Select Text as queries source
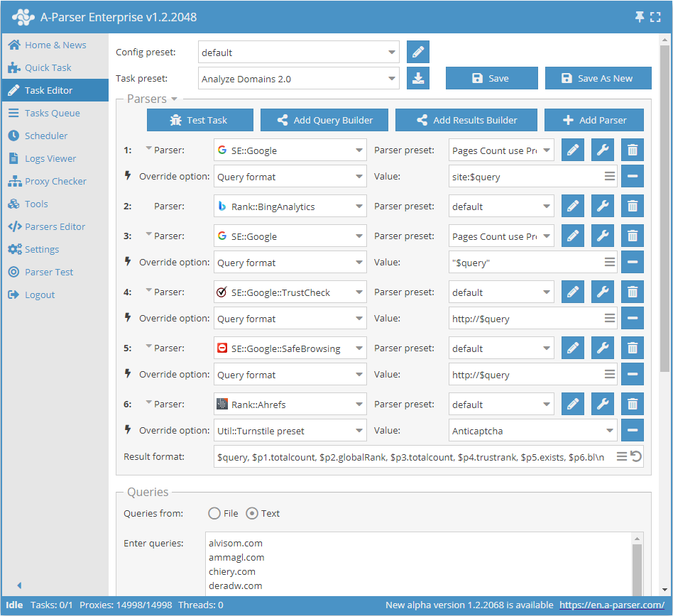673x616 pixels. (x=252, y=513)
